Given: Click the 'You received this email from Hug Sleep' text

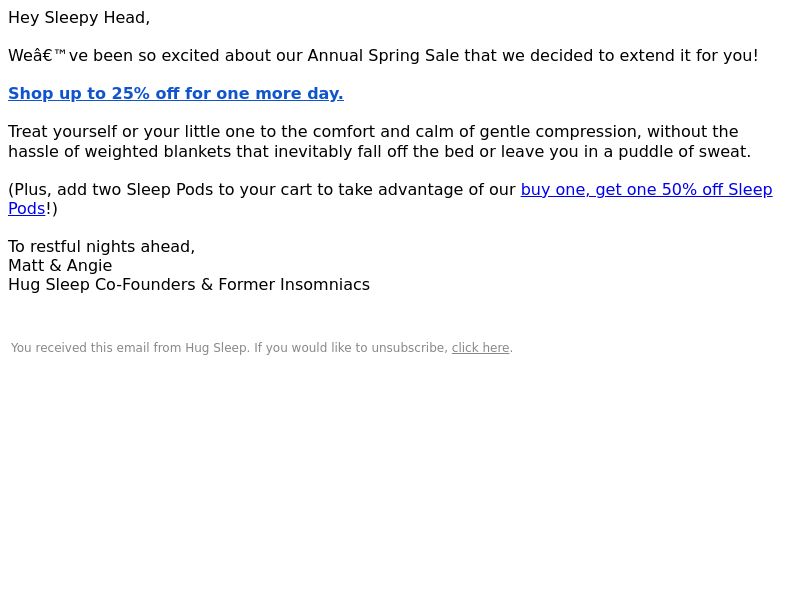Looking at the screenshot, I should tap(130, 348).
